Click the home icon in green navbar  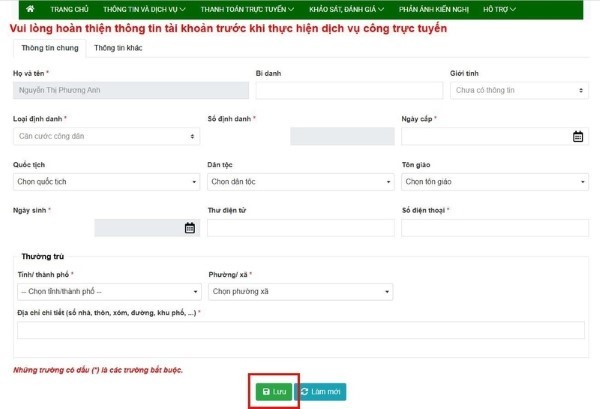[x=30, y=9]
